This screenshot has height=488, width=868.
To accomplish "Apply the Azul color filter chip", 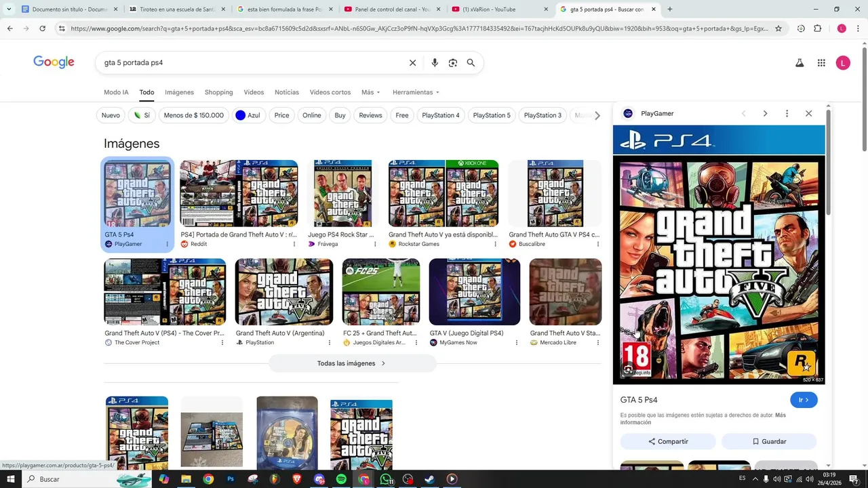I will (x=248, y=115).
